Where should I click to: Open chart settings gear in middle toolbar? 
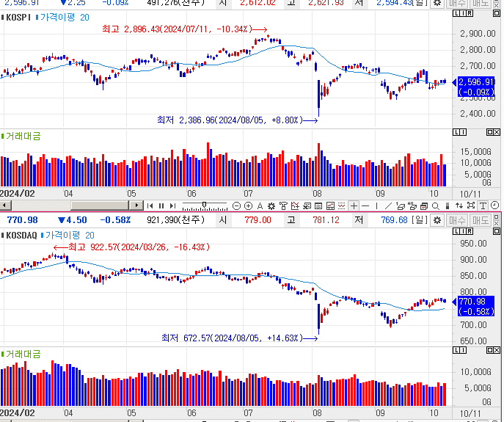(271, 205)
